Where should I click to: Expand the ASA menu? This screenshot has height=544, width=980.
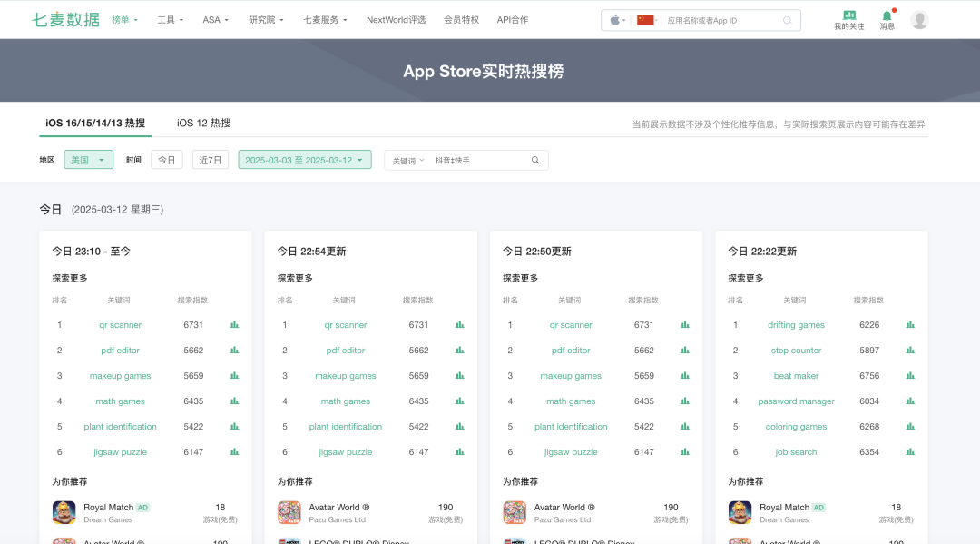216,20
